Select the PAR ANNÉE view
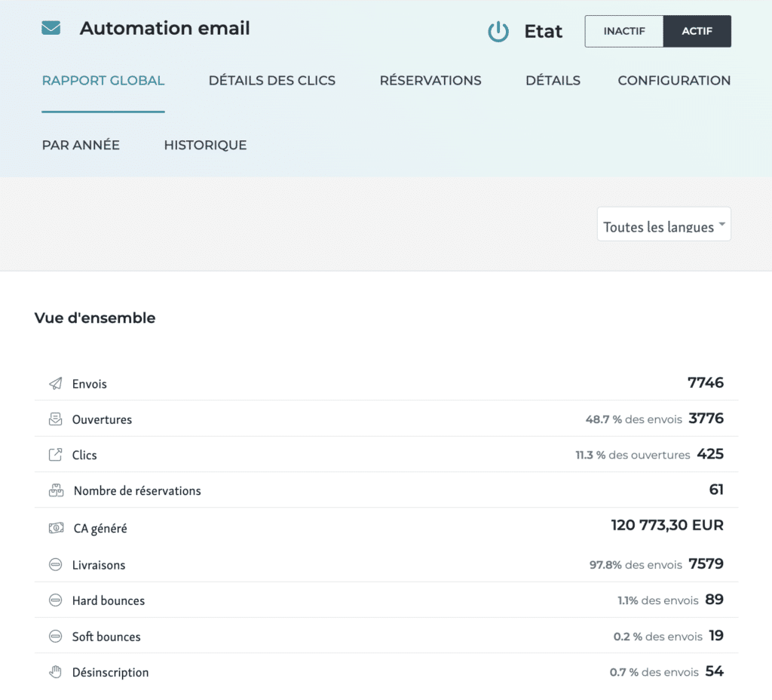The height and width of the screenshot is (700, 772). pyautogui.click(x=81, y=145)
